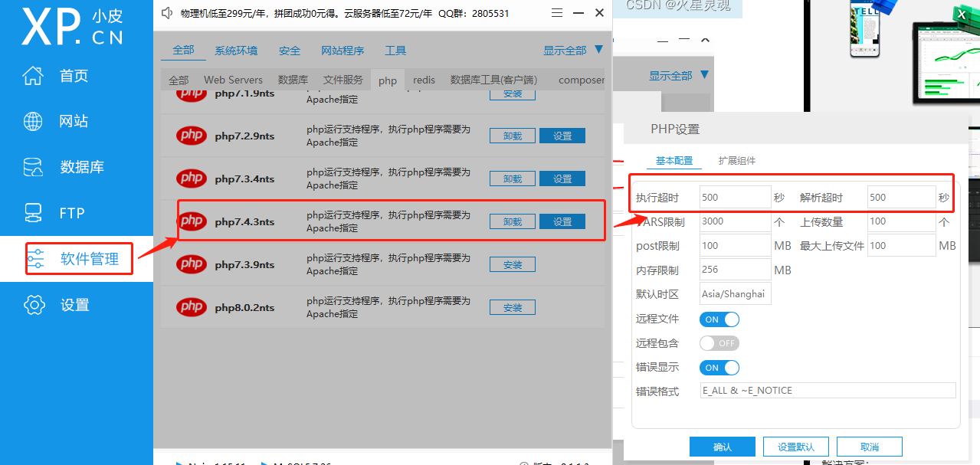Click the 内存限制 field showing 256
The image size is (980, 465).
[736, 270]
